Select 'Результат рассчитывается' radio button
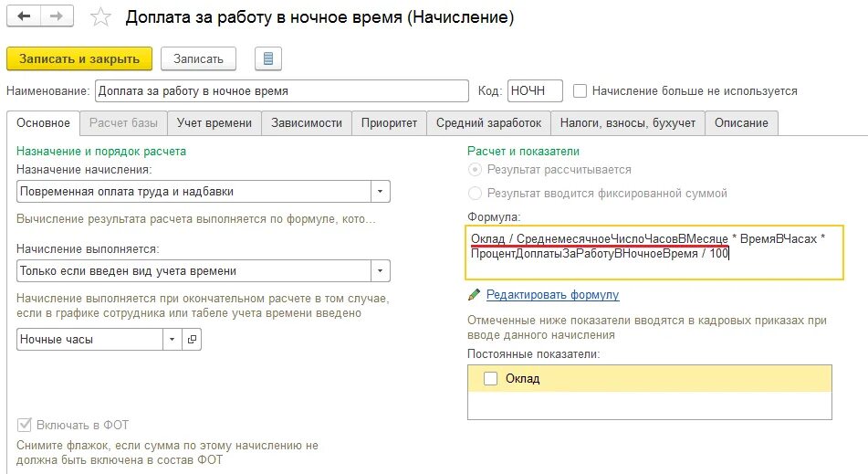The width and height of the screenshot is (868, 474). click(475, 170)
